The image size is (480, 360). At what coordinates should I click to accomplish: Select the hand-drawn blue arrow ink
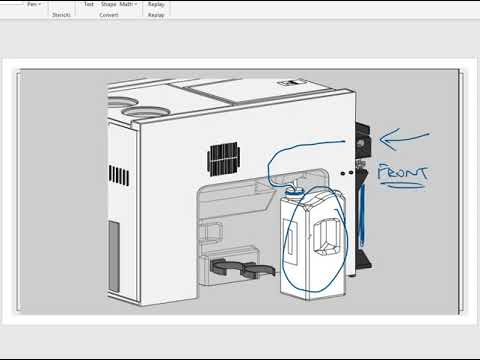point(404,139)
